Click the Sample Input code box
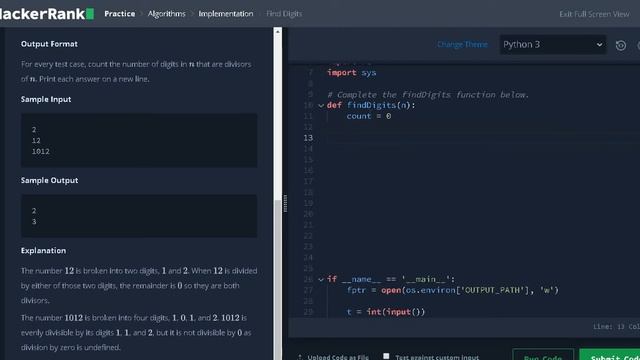 tap(139, 140)
